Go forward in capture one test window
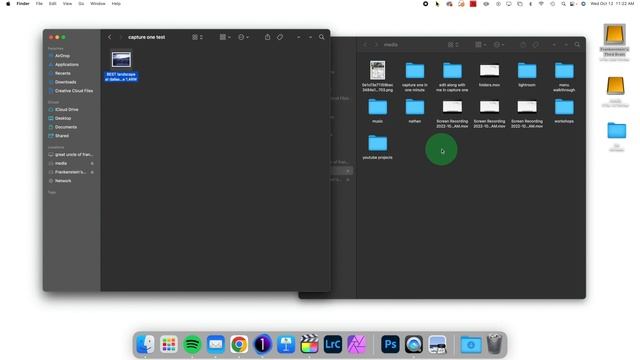This screenshot has height=360, width=640. click(120, 37)
